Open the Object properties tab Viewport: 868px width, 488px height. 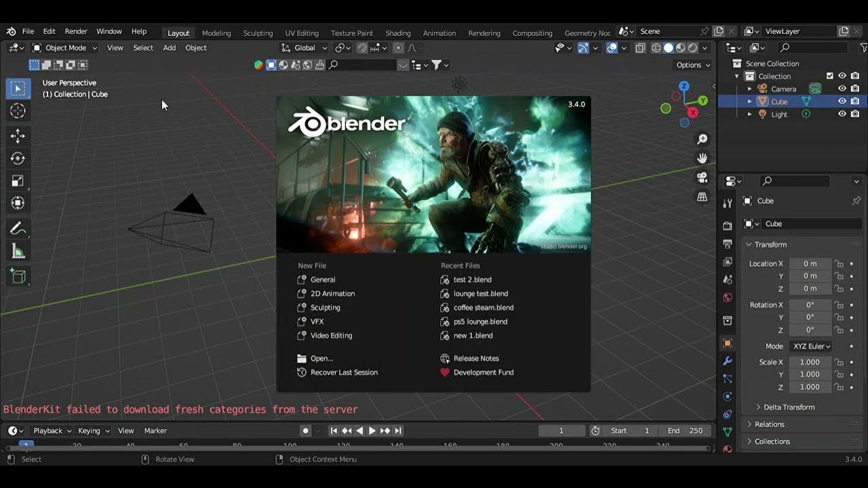(x=728, y=343)
